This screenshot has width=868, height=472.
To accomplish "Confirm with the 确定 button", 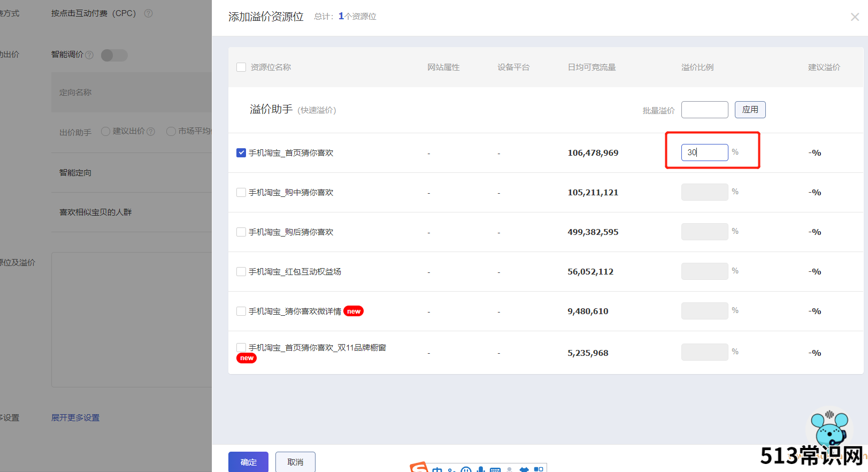I will [248, 462].
